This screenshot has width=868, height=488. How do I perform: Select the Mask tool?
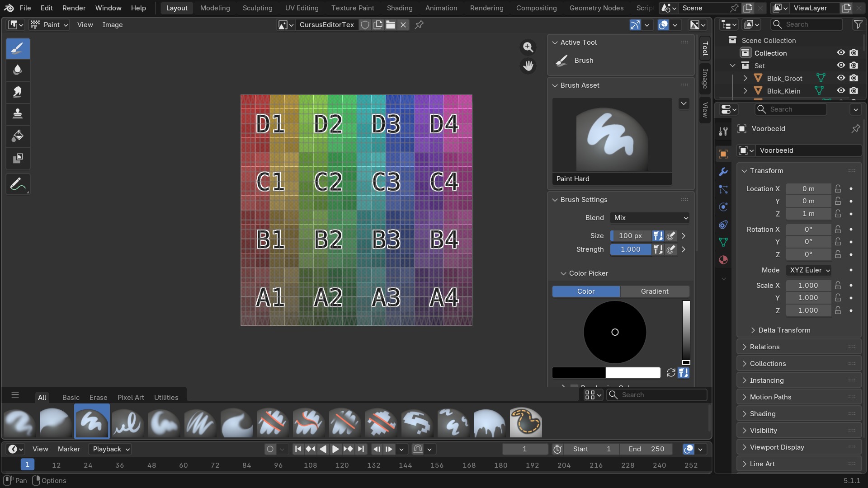pos(18,158)
